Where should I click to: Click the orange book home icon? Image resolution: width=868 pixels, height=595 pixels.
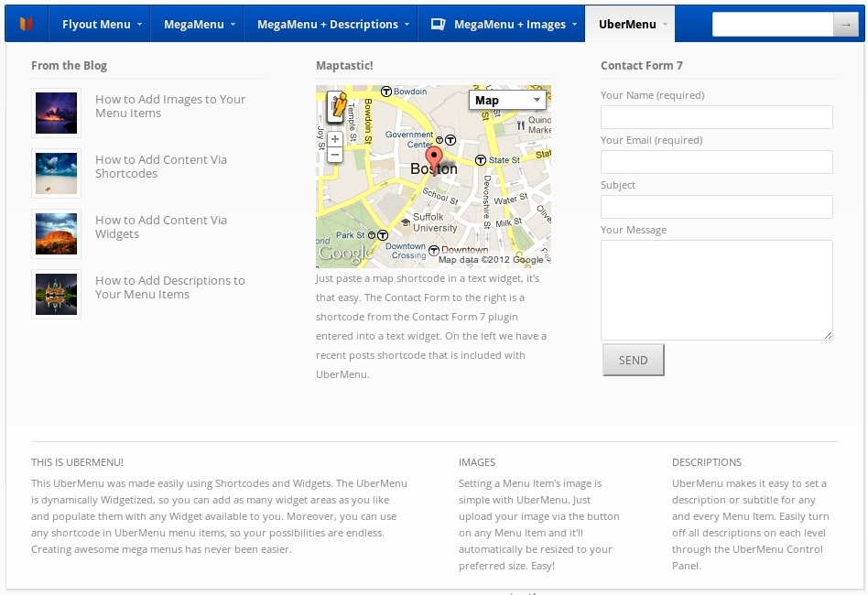click(26, 24)
